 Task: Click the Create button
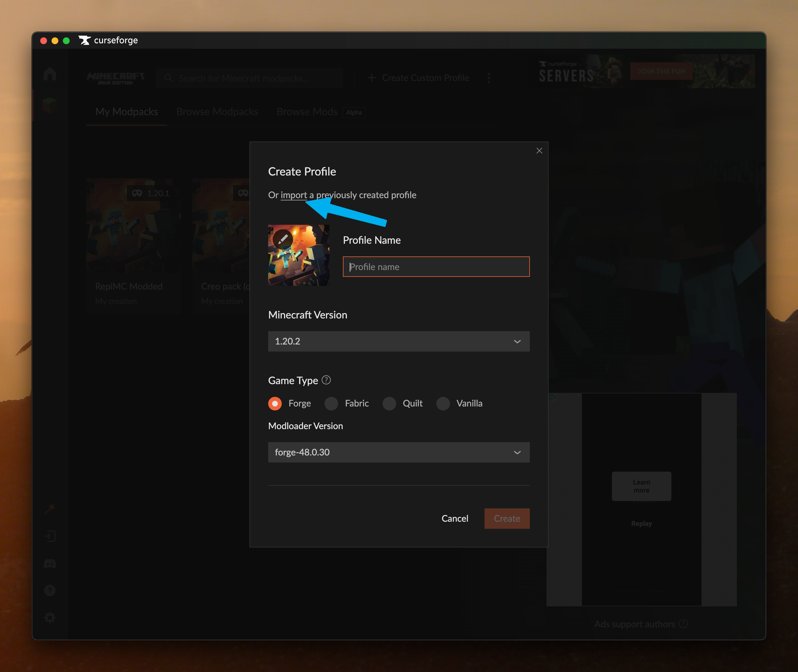point(507,519)
